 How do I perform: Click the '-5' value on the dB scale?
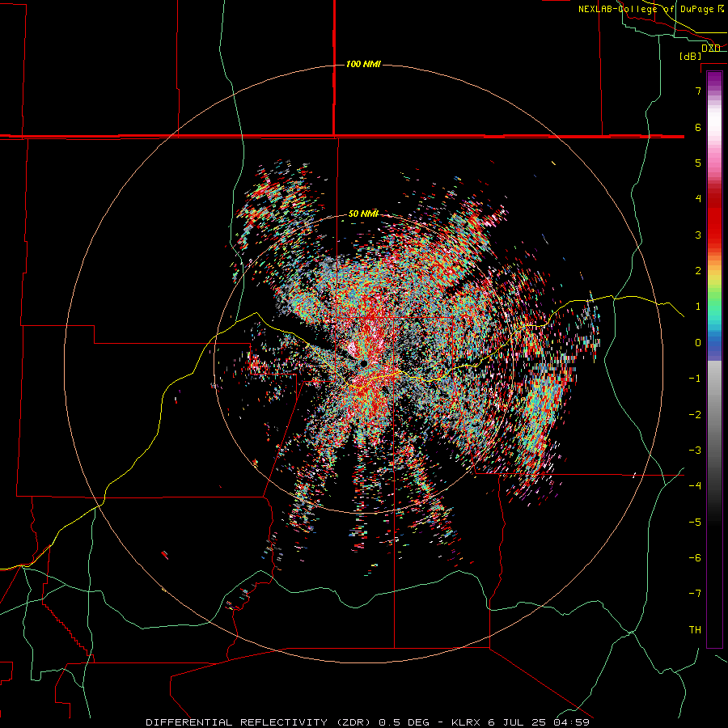click(695, 522)
